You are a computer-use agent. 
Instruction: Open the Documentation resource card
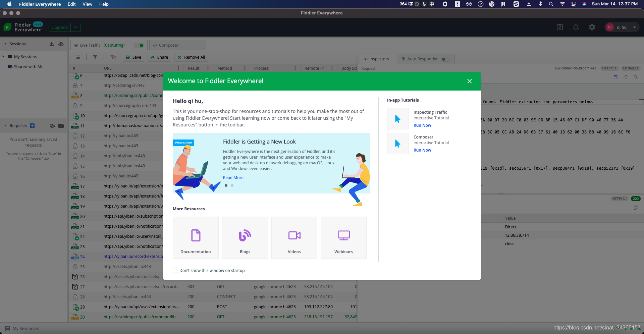click(196, 237)
